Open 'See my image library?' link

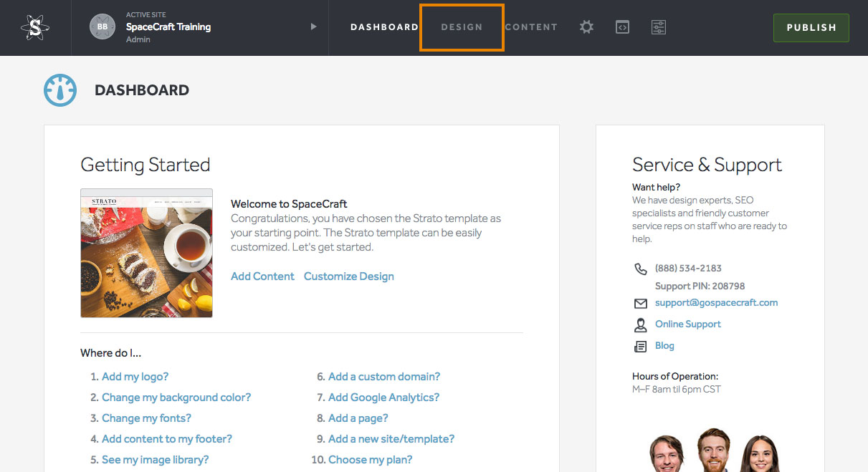(x=155, y=460)
